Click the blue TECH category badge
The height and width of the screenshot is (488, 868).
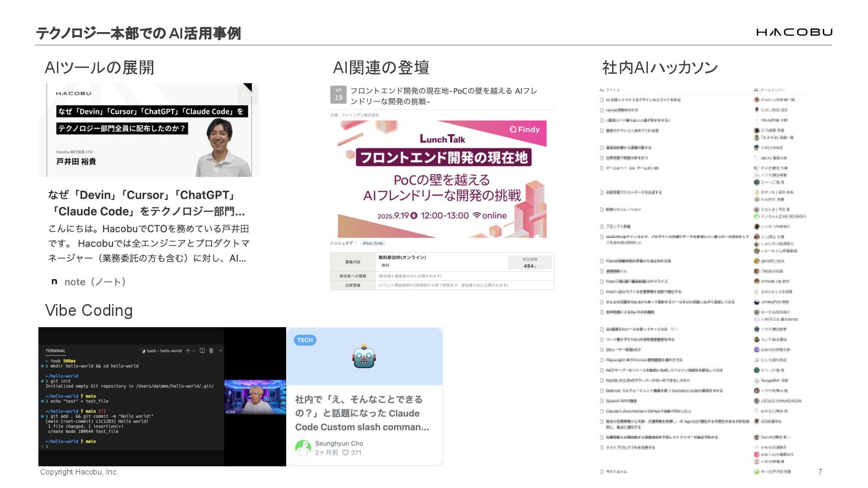click(305, 340)
